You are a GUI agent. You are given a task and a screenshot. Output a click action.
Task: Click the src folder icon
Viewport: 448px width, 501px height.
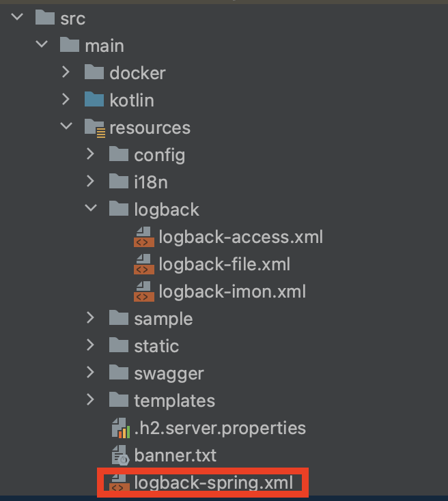point(45,17)
